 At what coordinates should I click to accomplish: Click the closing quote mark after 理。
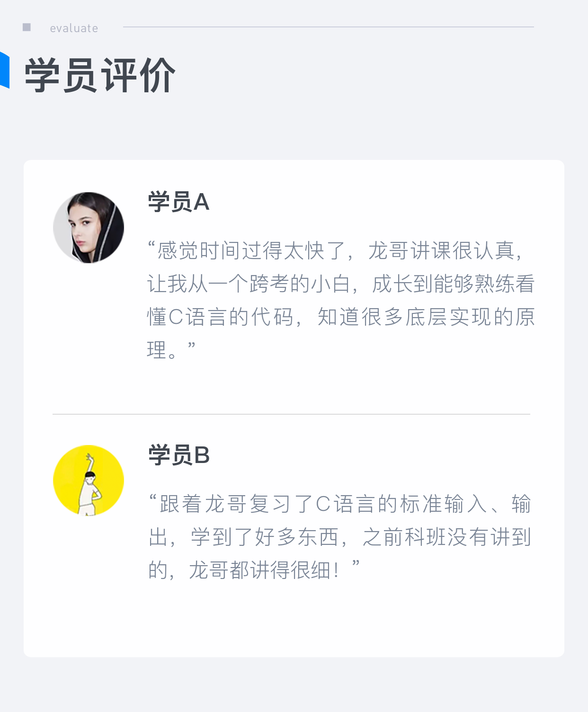191,345
